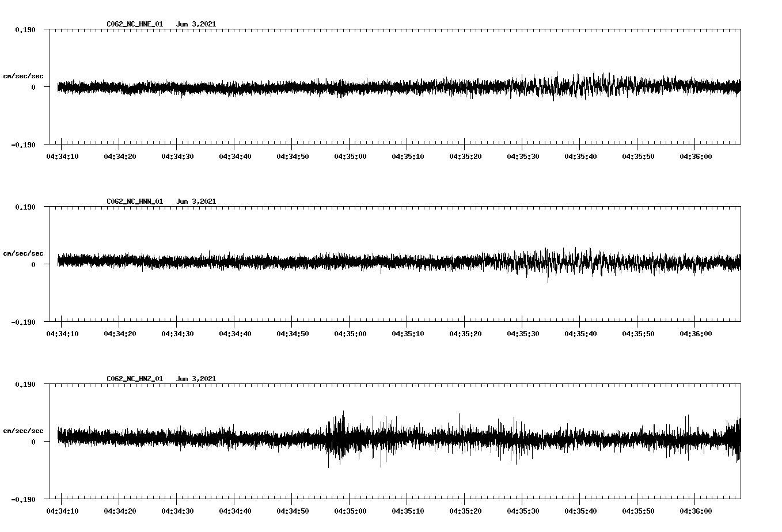The width and height of the screenshot is (782, 532).
Task: Click time label 04:35:30 on HNE axis
Action: (523, 157)
